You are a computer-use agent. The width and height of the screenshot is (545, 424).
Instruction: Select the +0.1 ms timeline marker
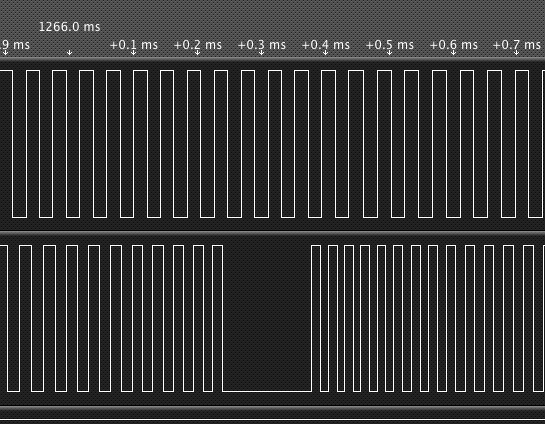[134, 45]
